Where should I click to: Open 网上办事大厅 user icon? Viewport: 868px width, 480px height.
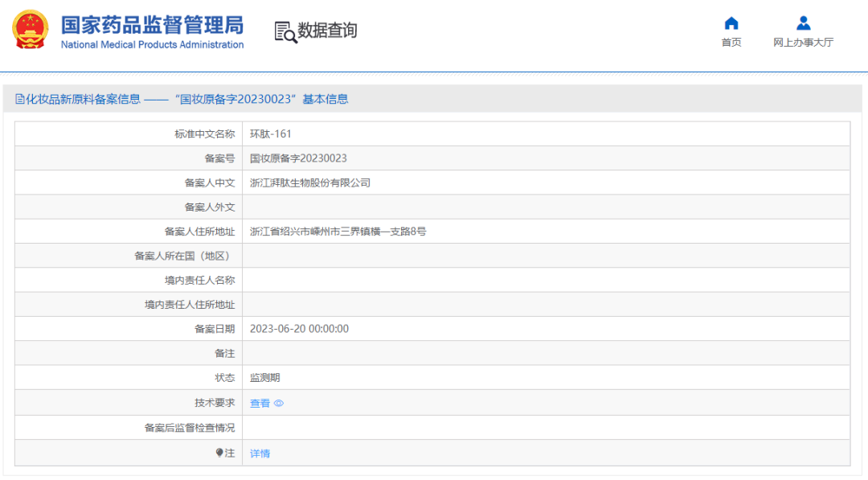point(803,23)
